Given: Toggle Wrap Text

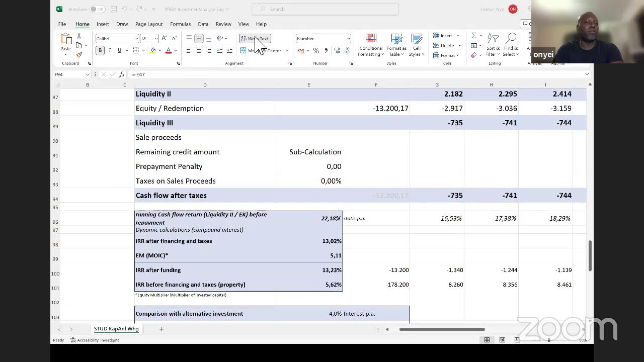Looking at the screenshot, I should (x=255, y=39).
